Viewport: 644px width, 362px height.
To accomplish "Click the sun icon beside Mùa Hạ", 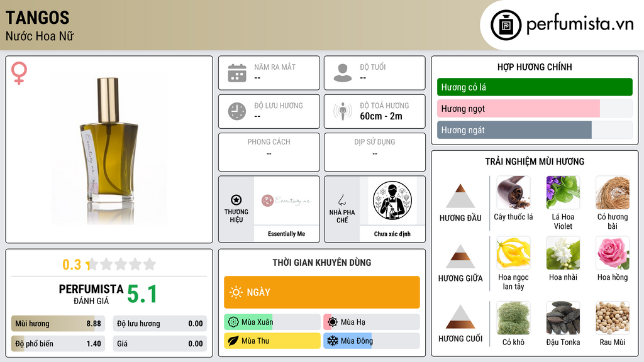I will pos(333,322).
